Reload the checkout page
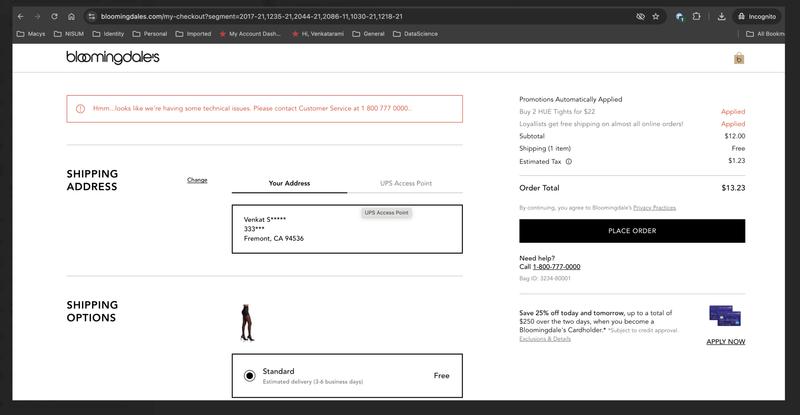The image size is (800, 415). point(54,16)
